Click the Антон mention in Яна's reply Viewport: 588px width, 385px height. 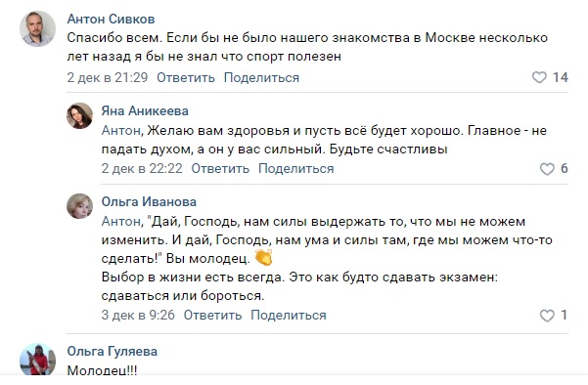pos(122,131)
